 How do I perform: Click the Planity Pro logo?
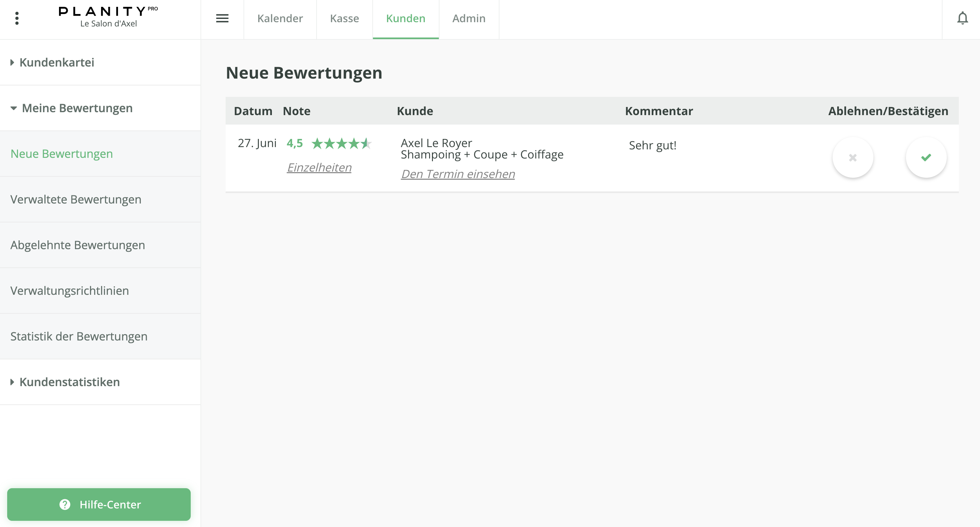click(108, 17)
